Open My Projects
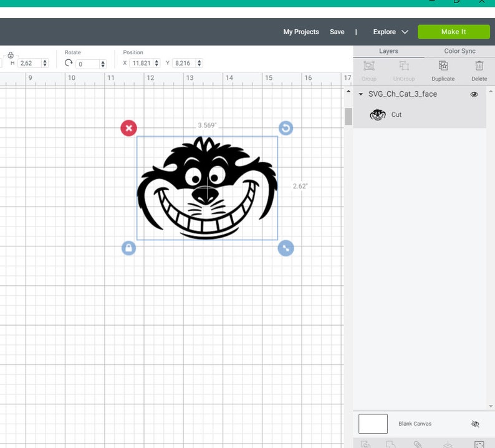Viewport: 495px width, 448px height. point(301,32)
